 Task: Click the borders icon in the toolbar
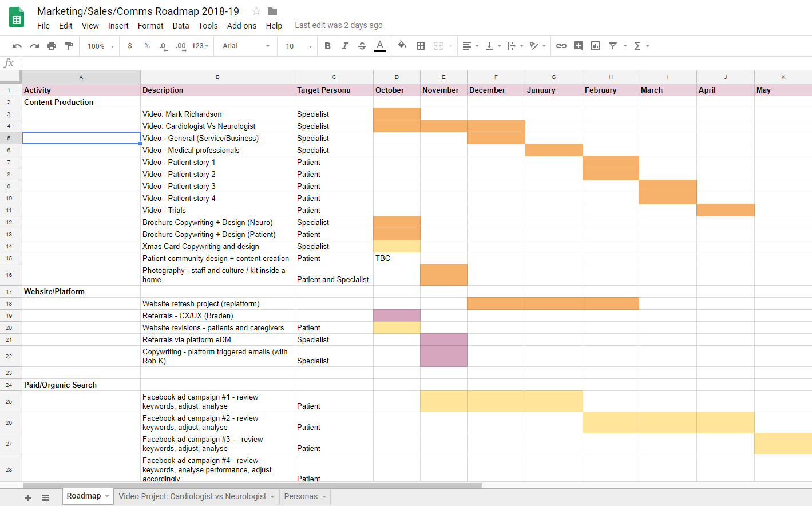tap(421, 46)
